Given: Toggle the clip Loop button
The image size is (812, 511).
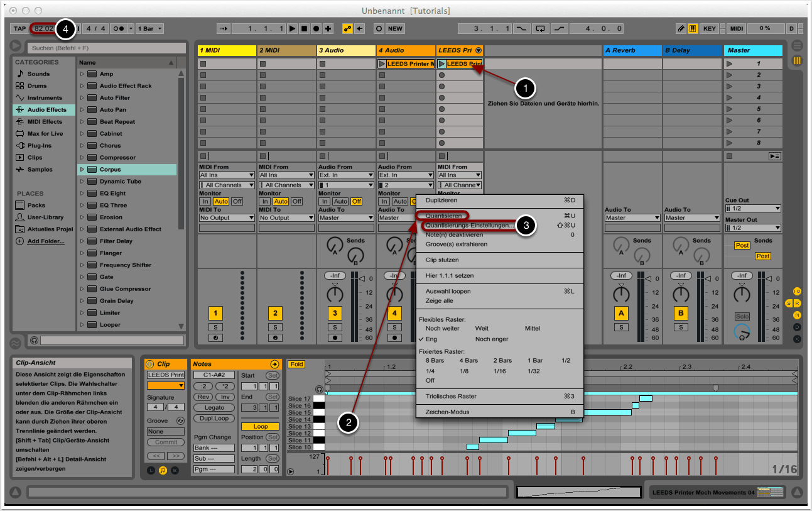Looking at the screenshot, I should click(x=260, y=426).
